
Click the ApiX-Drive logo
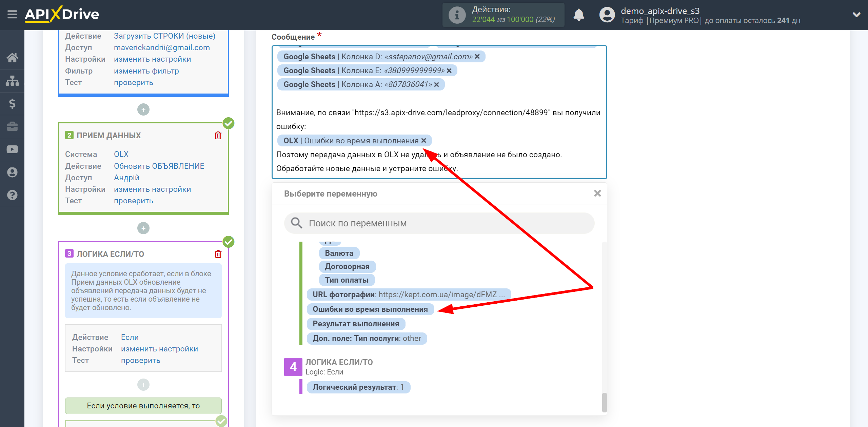(x=62, y=14)
